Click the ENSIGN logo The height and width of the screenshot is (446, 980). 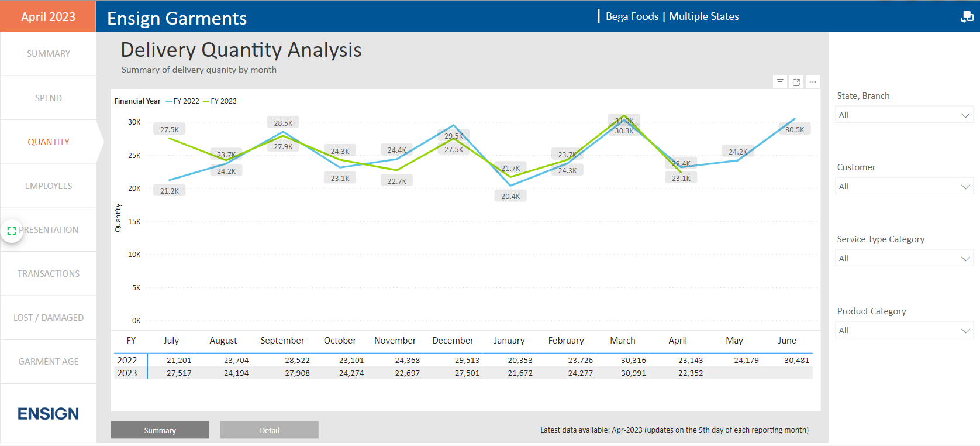[48, 414]
